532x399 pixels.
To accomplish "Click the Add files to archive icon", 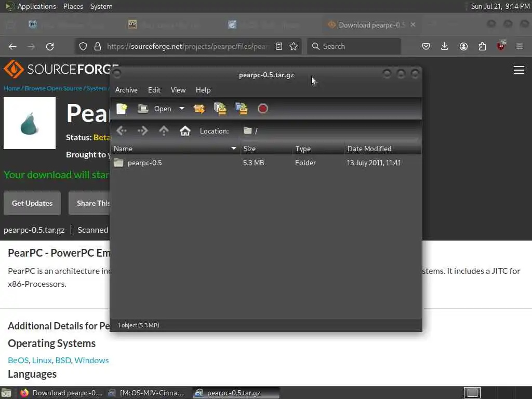I will tap(220, 109).
